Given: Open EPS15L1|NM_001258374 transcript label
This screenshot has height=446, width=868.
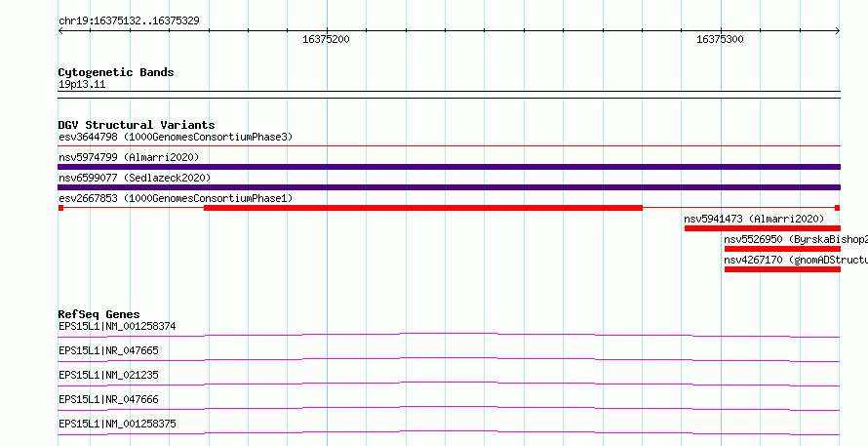Looking at the screenshot, I should pos(117,326).
